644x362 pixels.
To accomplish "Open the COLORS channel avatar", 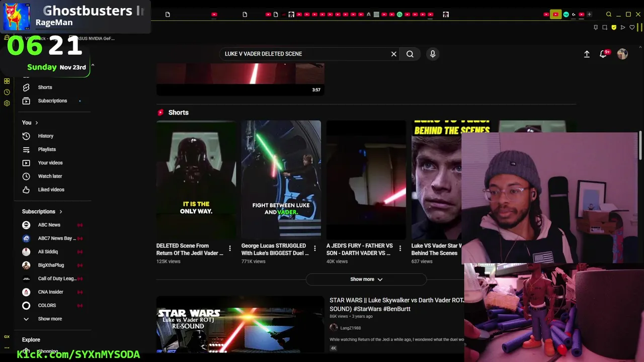I will click(26, 305).
